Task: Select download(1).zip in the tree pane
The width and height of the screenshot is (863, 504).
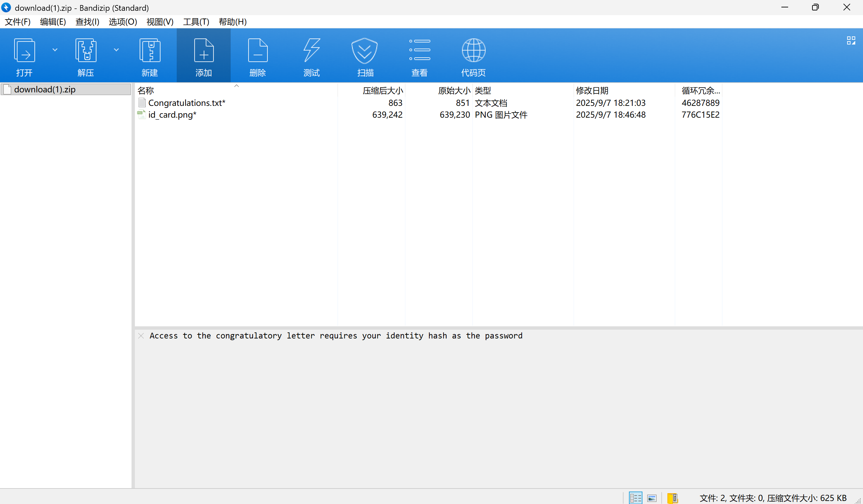Action: (66, 89)
